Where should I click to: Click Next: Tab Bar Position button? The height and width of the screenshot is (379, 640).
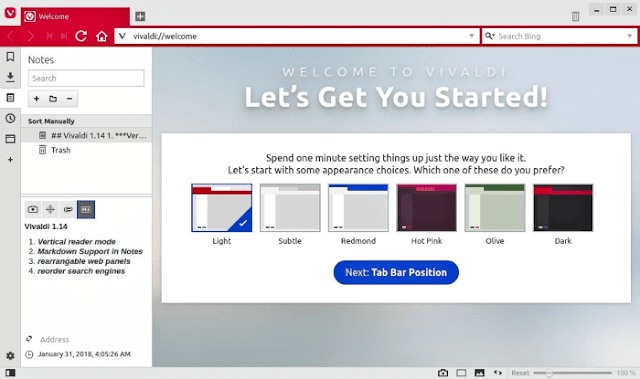point(396,272)
